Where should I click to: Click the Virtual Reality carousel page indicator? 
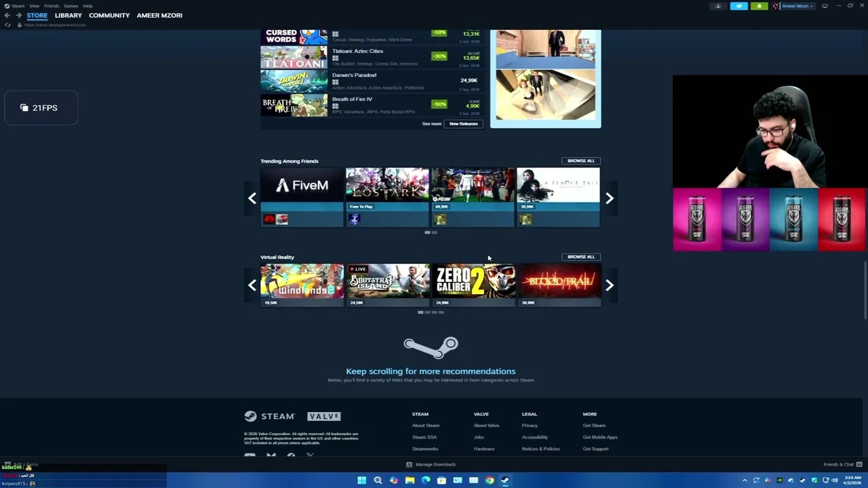[431, 312]
